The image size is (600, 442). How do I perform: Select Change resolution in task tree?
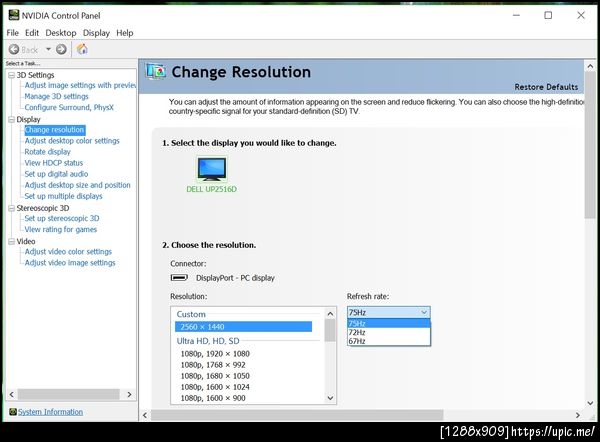(x=54, y=130)
